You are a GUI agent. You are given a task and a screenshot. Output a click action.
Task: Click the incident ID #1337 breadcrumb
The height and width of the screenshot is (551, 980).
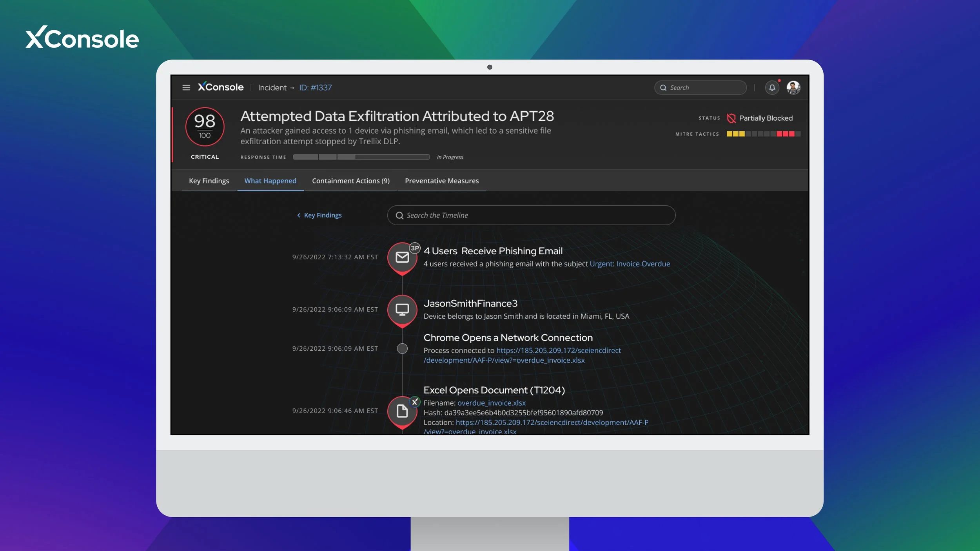point(315,87)
